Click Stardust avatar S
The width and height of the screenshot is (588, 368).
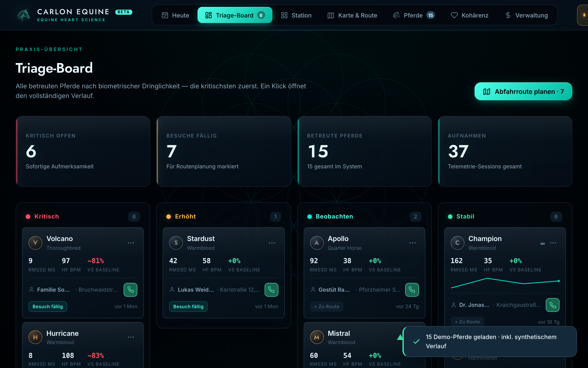[176, 243]
